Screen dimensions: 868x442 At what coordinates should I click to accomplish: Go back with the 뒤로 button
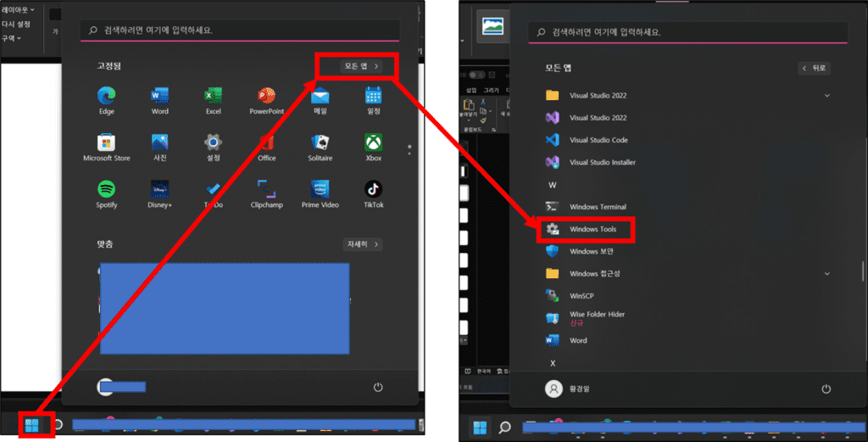(814, 68)
